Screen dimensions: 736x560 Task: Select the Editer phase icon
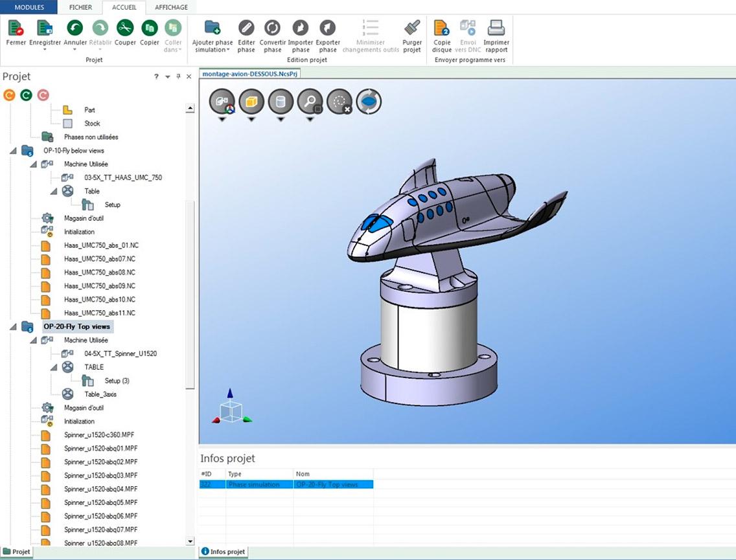tap(246, 28)
